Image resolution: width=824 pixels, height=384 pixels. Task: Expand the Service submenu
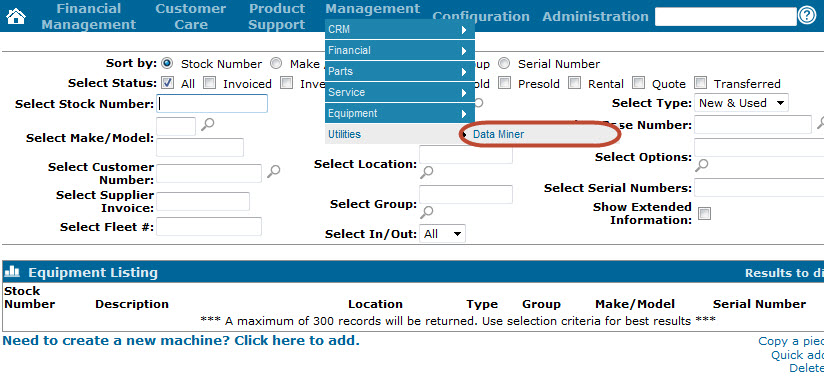[x=399, y=92]
